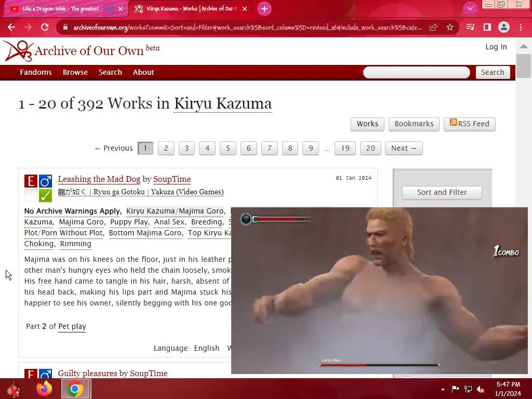Click the picture-in-picture video overlay

[379, 290]
